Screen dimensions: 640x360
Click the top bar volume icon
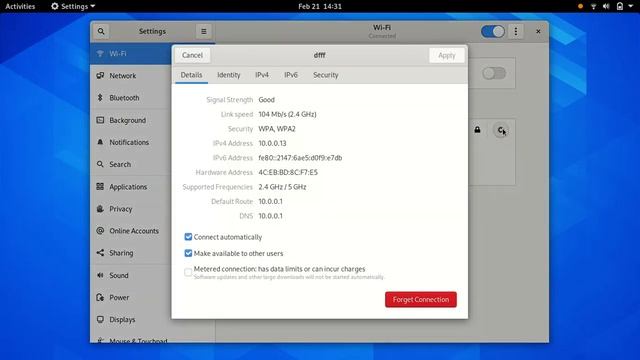tap(606, 6)
